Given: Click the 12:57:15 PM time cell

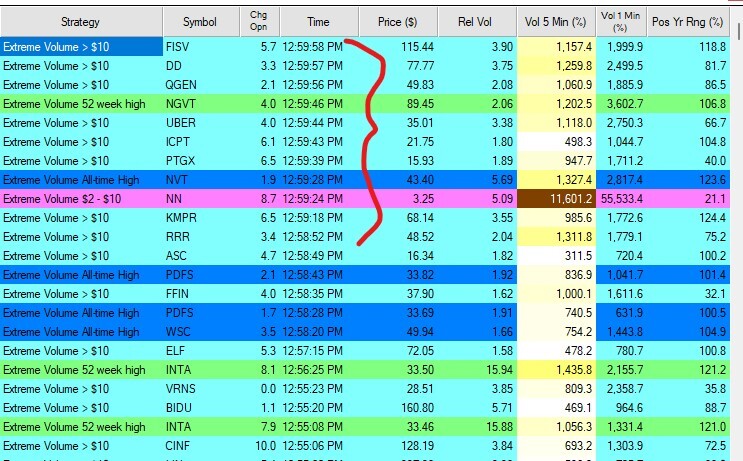Looking at the screenshot, I should tap(313, 351).
